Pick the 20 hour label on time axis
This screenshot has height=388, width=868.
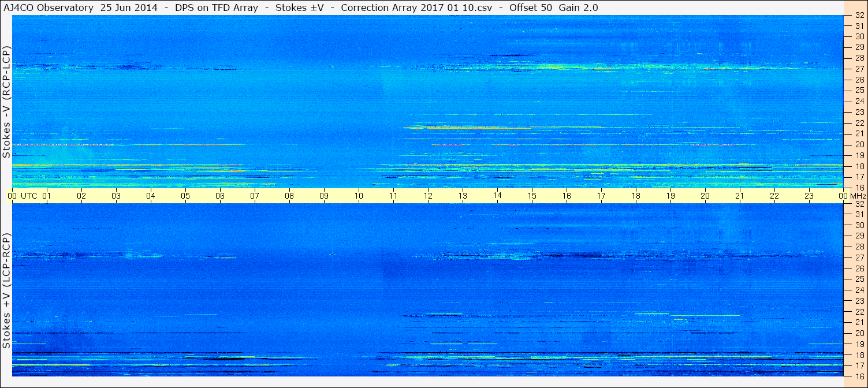click(705, 196)
